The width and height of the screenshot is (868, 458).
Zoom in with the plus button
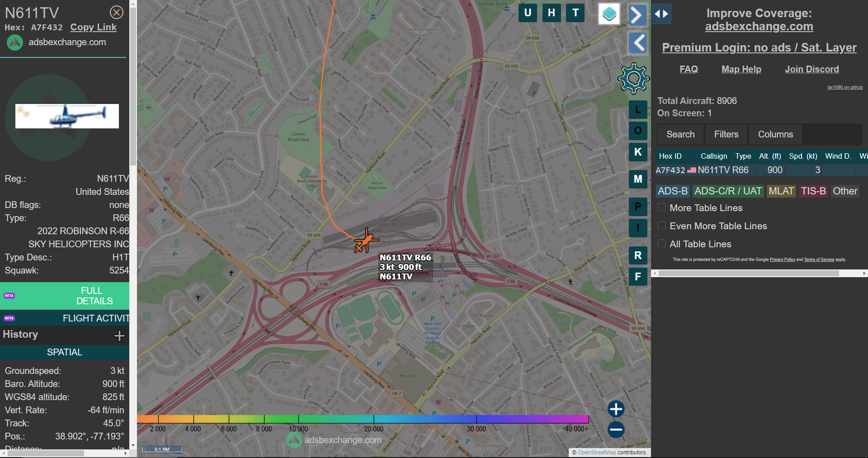(x=616, y=409)
